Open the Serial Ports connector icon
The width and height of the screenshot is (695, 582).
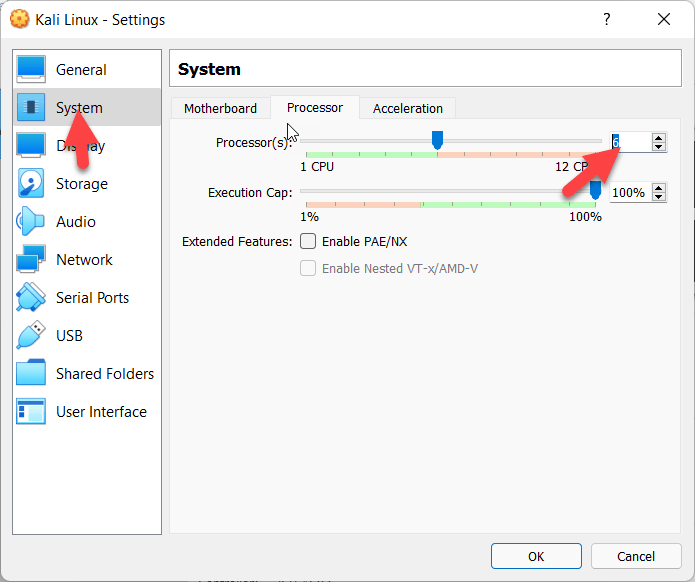click(x=31, y=298)
